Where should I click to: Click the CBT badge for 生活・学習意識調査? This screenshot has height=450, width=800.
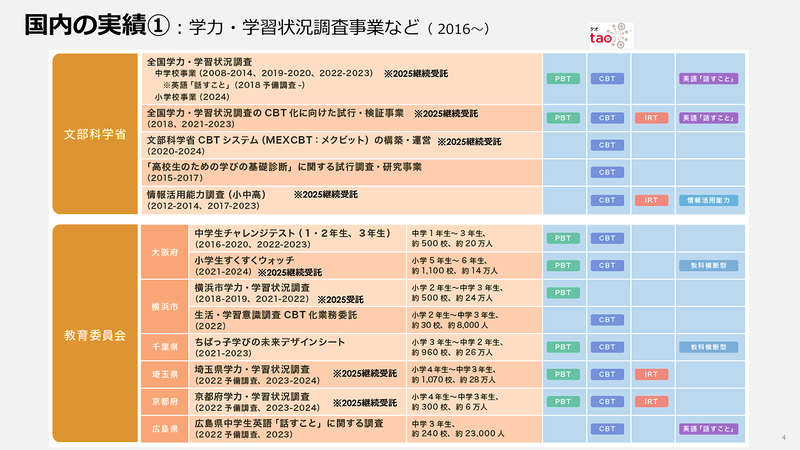(x=607, y=320)
